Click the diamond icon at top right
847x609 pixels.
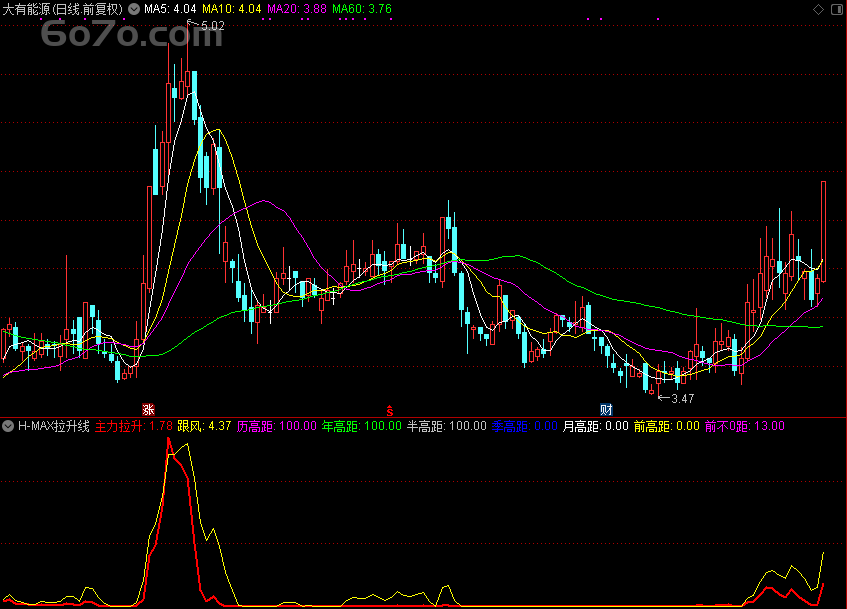(818, 9)
